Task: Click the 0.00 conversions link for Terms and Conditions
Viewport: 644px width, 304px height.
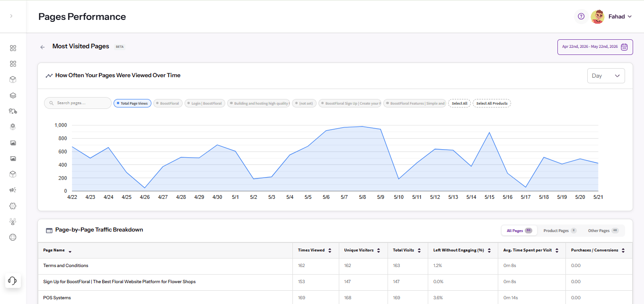Action: pos(575,266)
